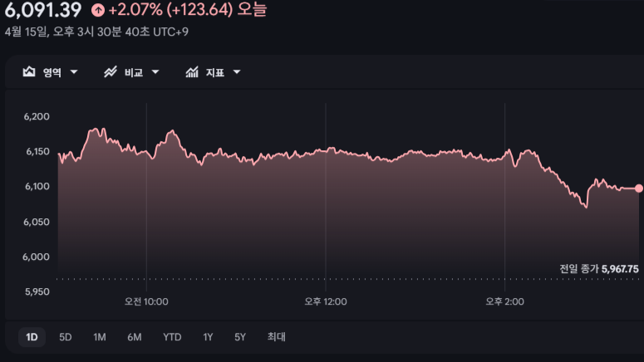This screenshot has width=644, height=362.
Task: Expand the 지표 dropdown arrow
Action: [237, 72]
